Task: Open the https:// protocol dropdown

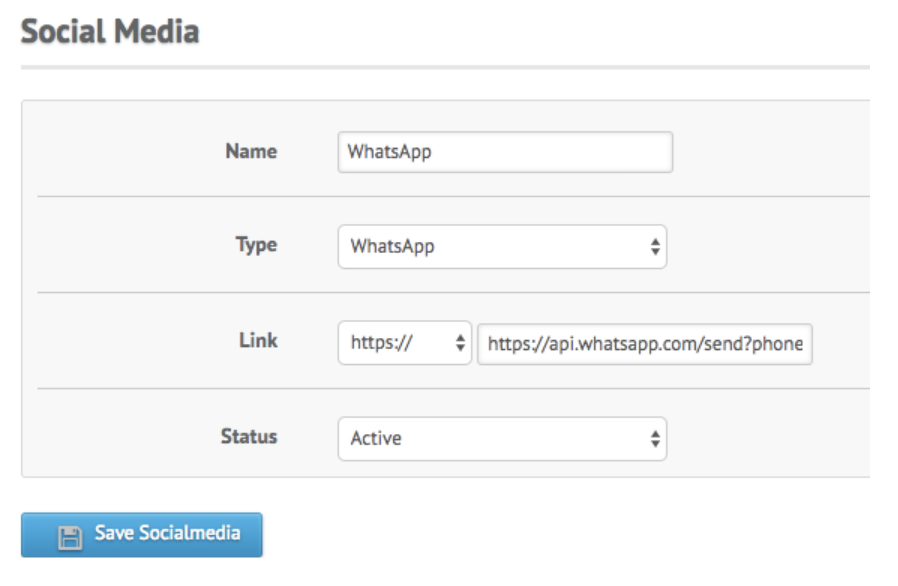Action: tap(404, 343)
